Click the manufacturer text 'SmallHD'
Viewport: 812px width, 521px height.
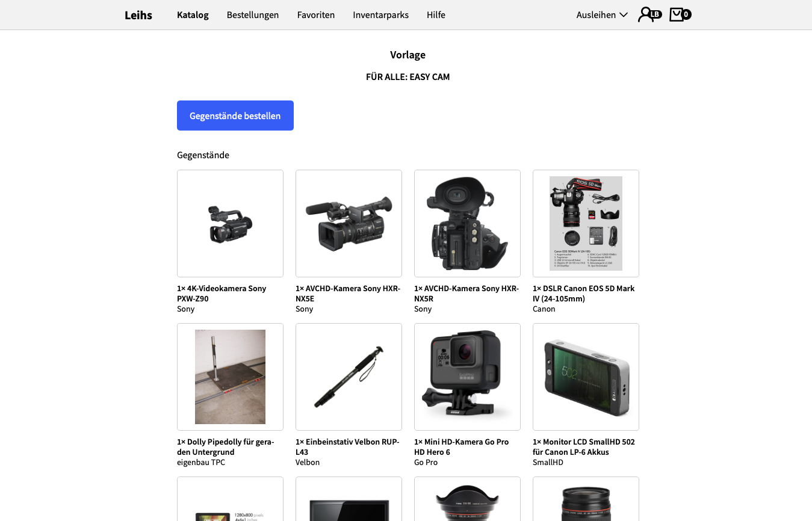[x=548, y=463]
